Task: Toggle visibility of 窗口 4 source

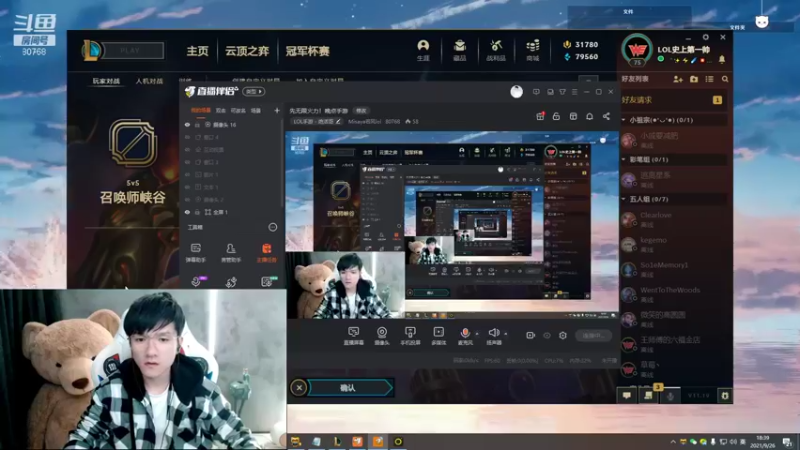Action: [187, 137]
